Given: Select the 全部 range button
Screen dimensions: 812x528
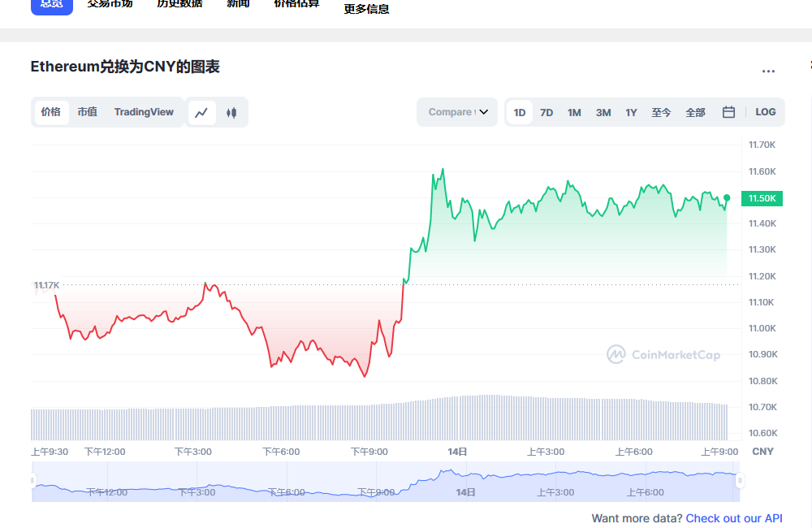Looking at the screenshot, I should (695, 112).
